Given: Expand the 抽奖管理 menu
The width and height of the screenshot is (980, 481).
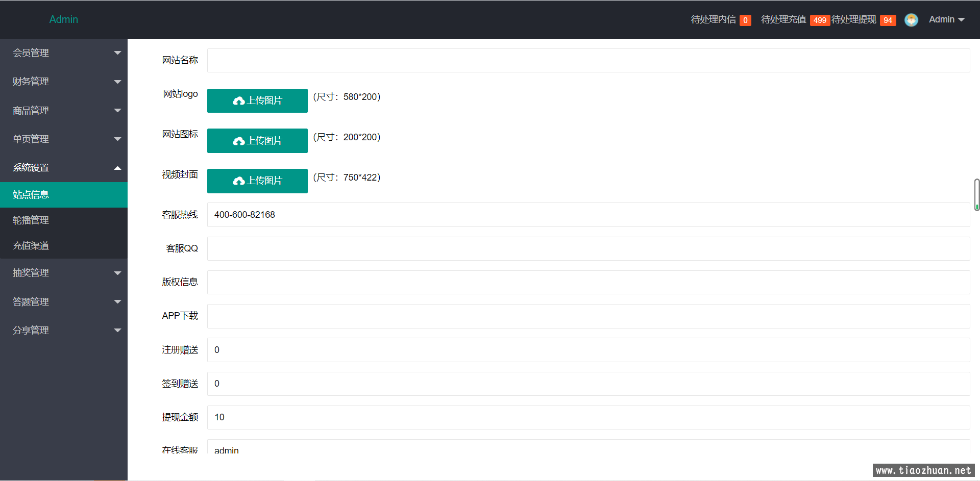Looking at the screenshot, I should pyautogui.click(x=64, y=273).
